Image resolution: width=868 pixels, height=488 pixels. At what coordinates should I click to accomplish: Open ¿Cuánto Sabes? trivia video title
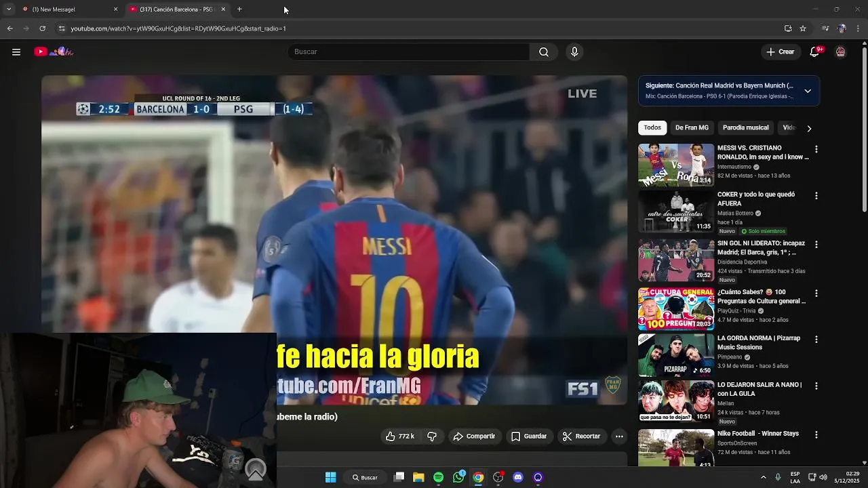pyautogui.click(x=762, y=296)
